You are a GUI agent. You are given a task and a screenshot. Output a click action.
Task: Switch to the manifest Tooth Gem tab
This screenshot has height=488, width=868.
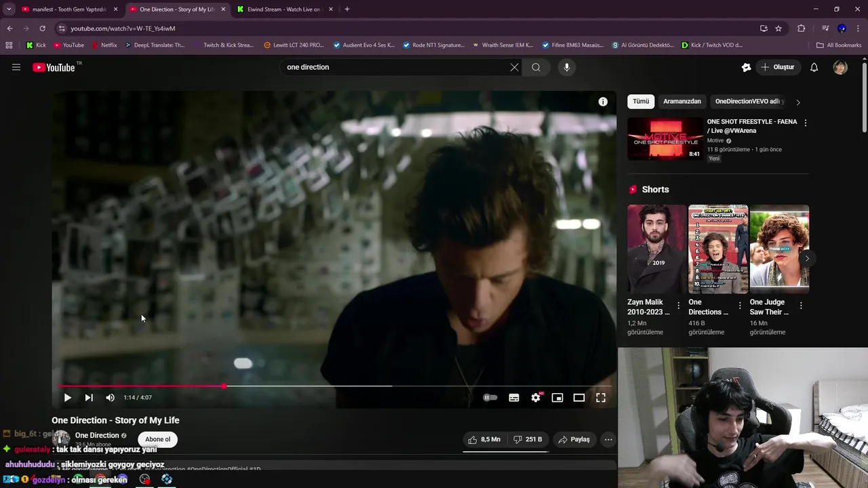[x=68, y=9]
